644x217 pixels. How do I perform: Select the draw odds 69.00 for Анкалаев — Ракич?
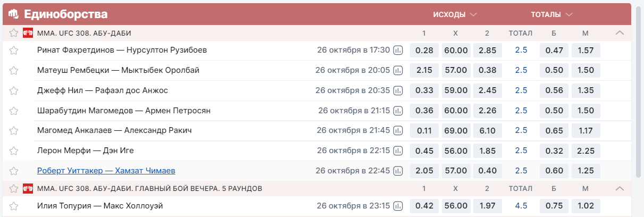pyautogui.click(x=456, y=130)
